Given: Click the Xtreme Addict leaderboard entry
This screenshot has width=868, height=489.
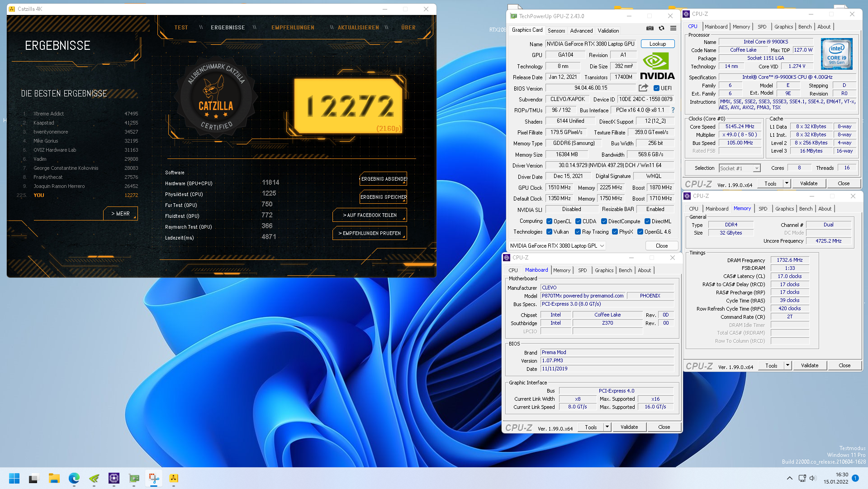Looking at the screenshot, I should 81,114.
